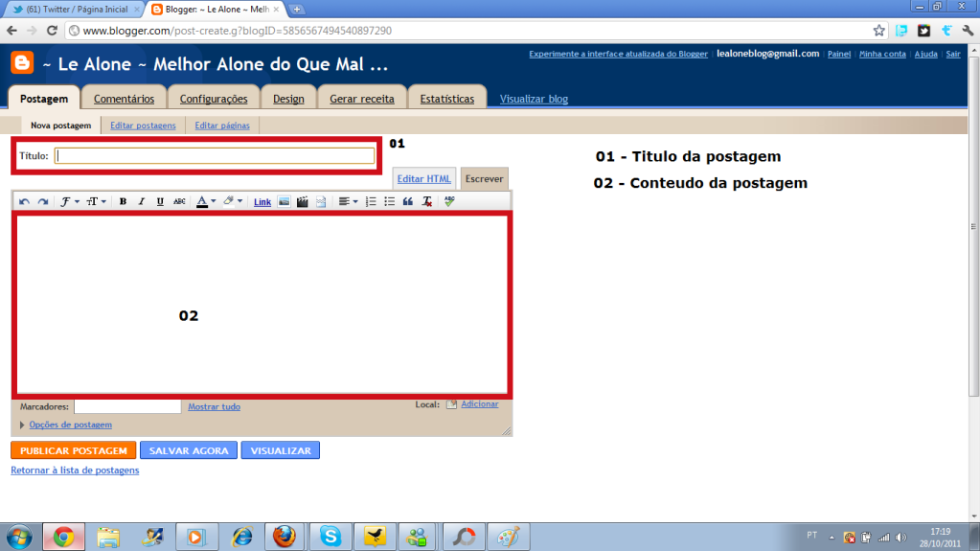Run spell check in the editor

449,202
